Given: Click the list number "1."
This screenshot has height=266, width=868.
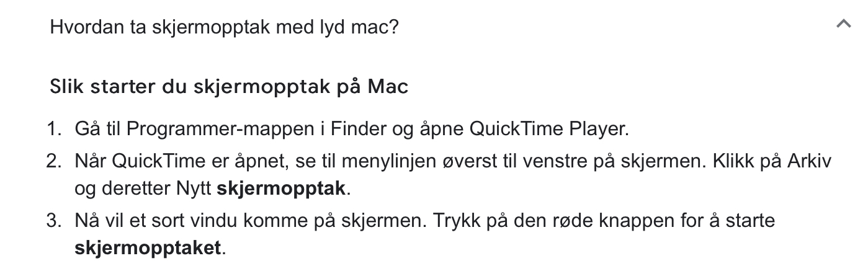Looking at the screenshot, I should pos(55,130).
